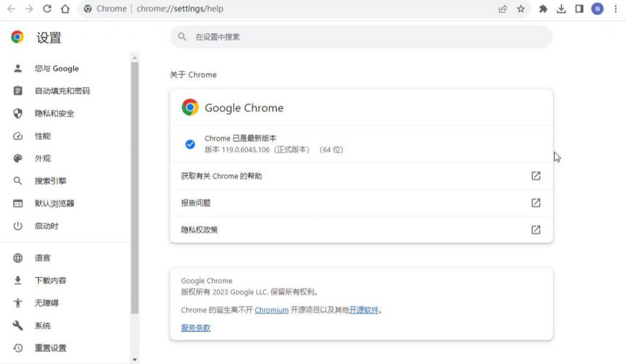Click the 在设置中搜索 search field
Screen dimensions: 626x364
(361, 37)
